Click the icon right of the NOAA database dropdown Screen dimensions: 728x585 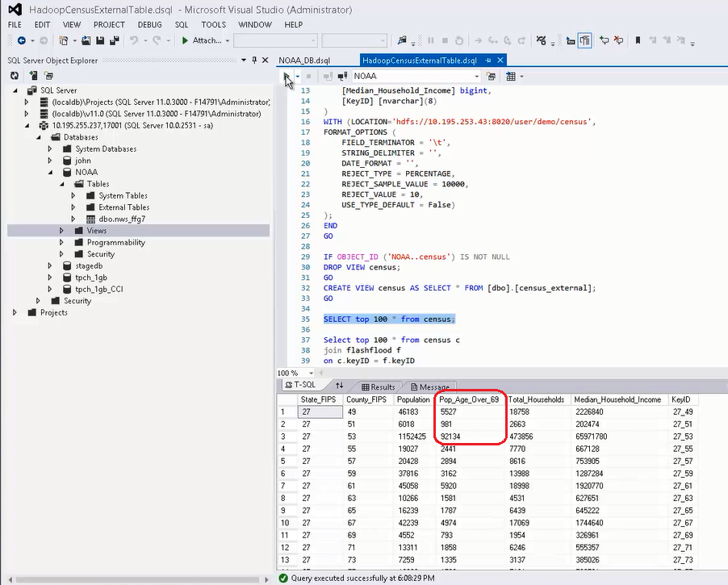491,76
